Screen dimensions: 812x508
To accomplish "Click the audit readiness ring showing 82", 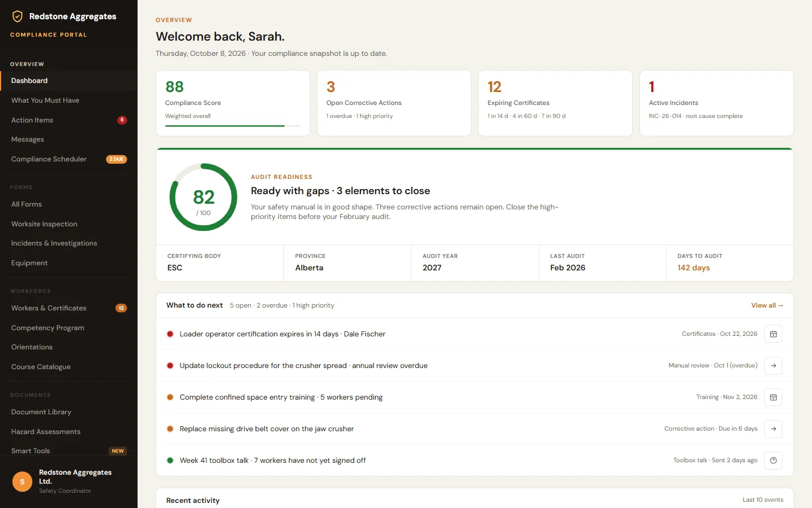I will point(204,197).
